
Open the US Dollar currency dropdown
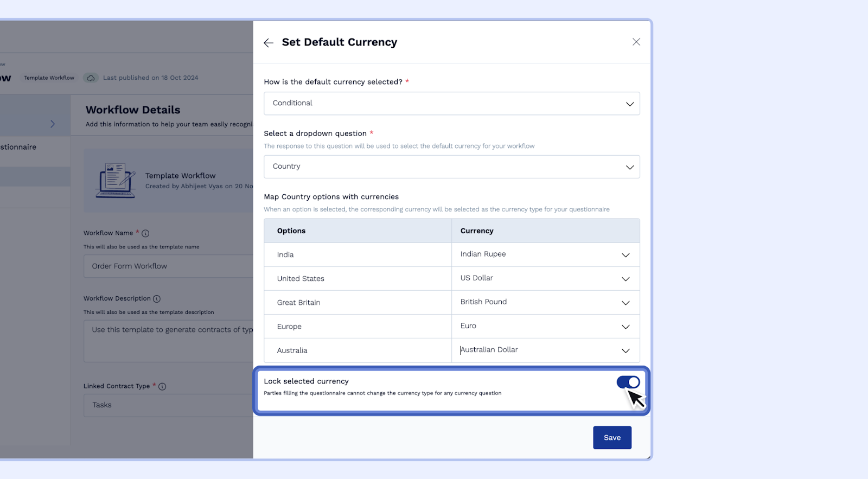[545, 278]
